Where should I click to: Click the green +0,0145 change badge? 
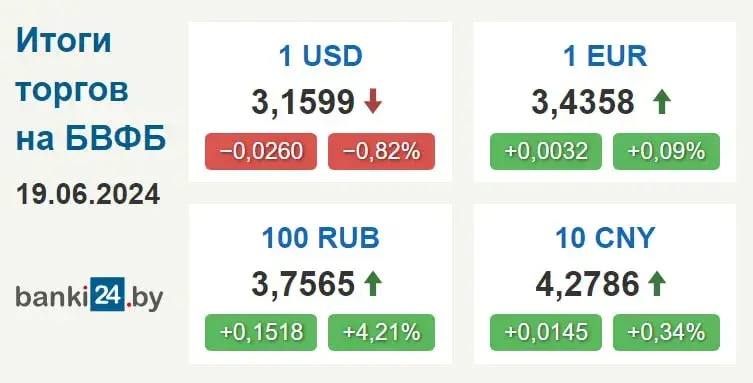point(546,332)
